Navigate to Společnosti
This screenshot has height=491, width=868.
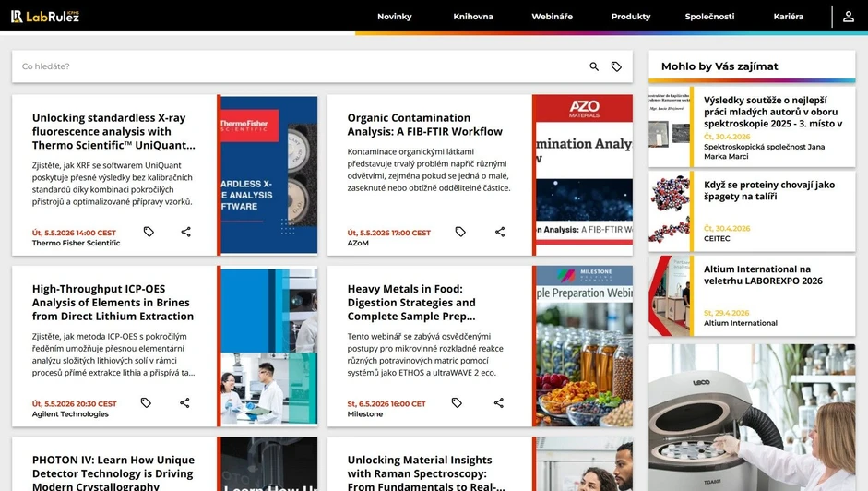pos(709,17)
